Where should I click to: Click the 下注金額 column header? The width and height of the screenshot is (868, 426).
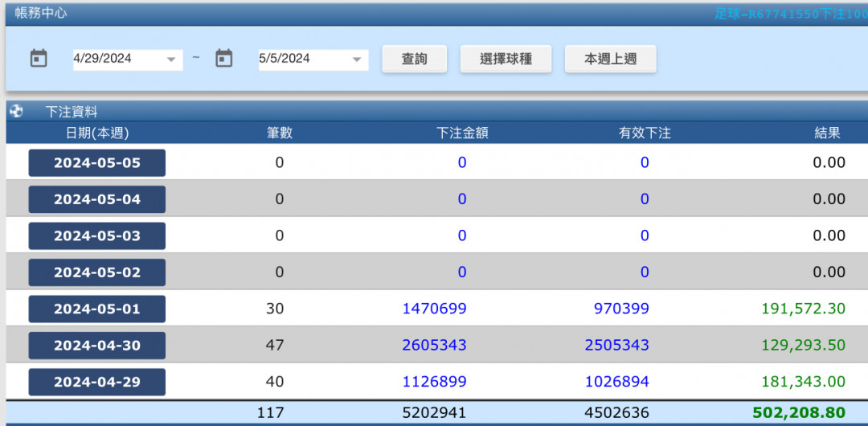462,133
